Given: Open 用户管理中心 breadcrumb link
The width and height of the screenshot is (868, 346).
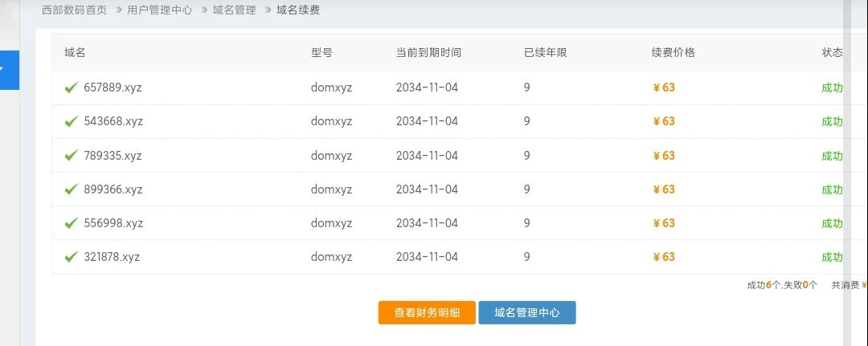Looking at the screenshot, I should click(x=159, y=10).
